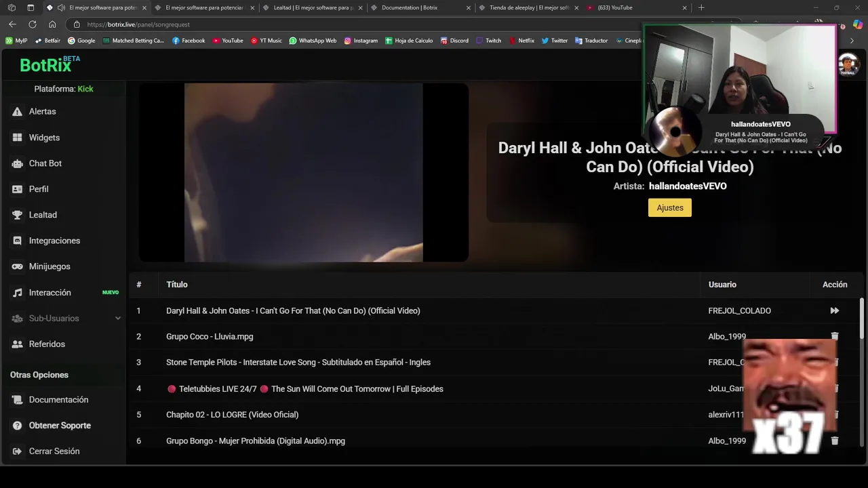868x488 pixels.
Task: Switch to the Tienda de aleeplay tab
Action: (528, 7)
